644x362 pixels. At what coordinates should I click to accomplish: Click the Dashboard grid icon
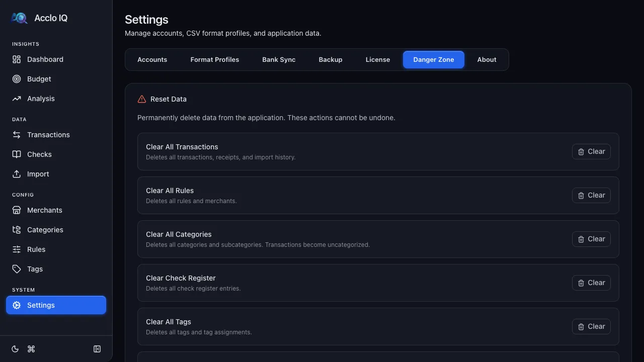(17, 59)
